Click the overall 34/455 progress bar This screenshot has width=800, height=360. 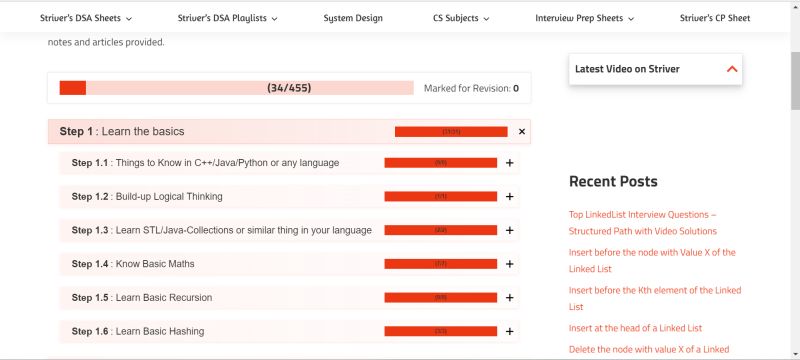coord(236,88)
